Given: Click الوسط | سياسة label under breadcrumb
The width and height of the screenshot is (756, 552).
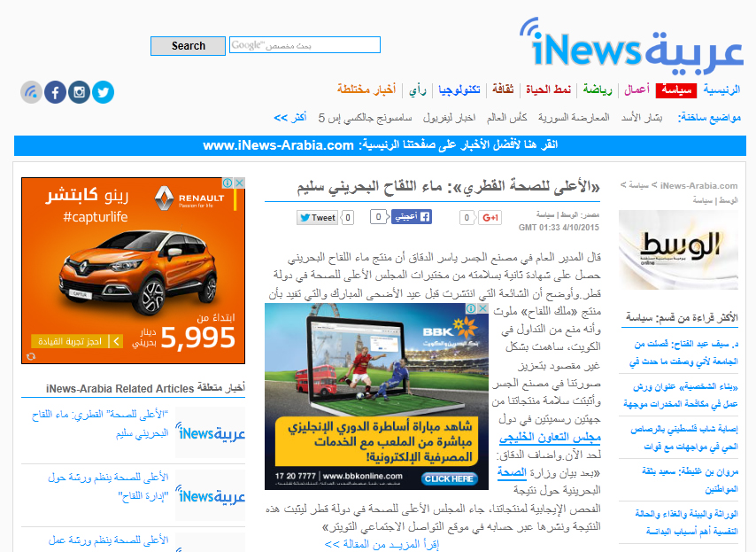Looking at the screenshot, I should point(715,200).
